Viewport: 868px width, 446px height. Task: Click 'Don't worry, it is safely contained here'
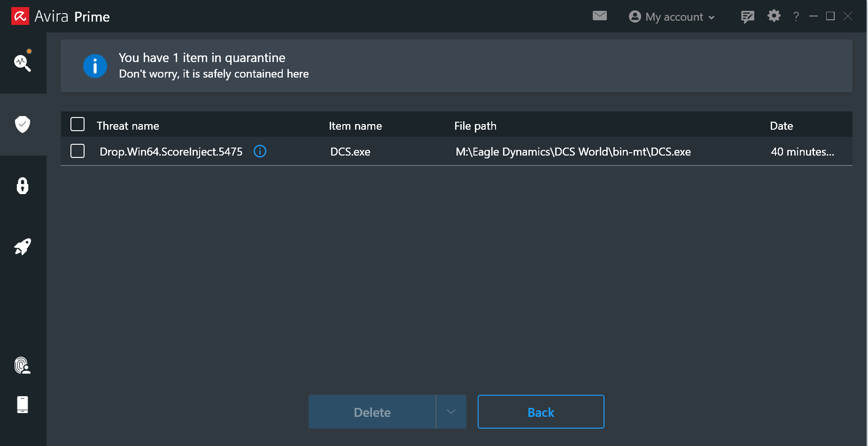(214, 74)
